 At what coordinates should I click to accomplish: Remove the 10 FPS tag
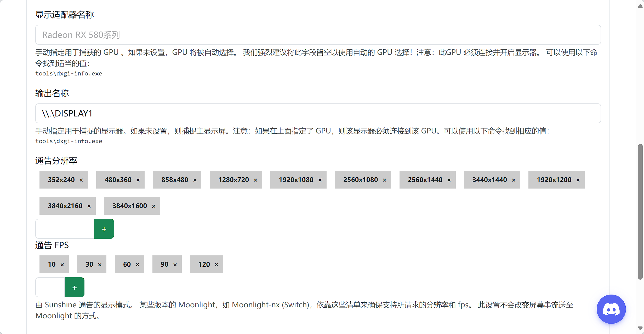62,265
